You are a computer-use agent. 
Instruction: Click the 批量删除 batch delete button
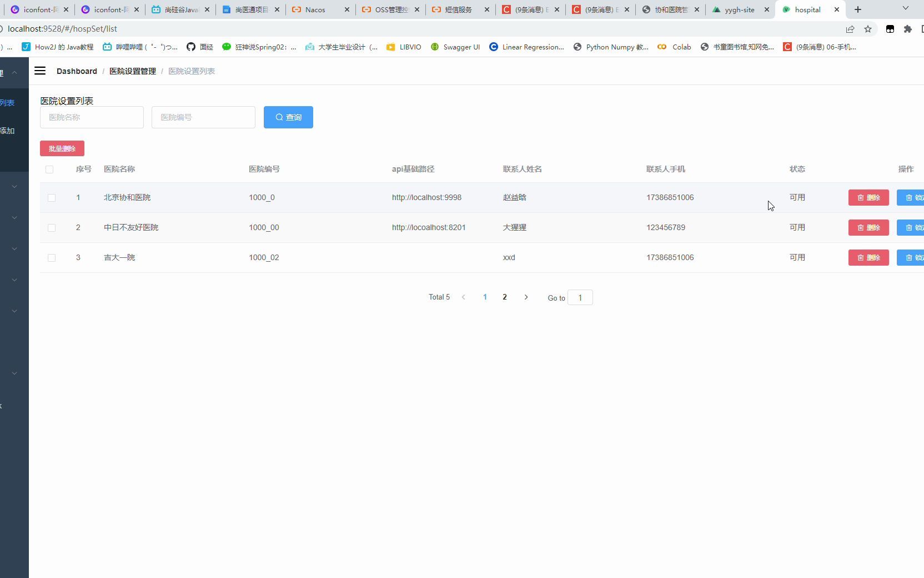pyautogui.click(x=62, y=148)
